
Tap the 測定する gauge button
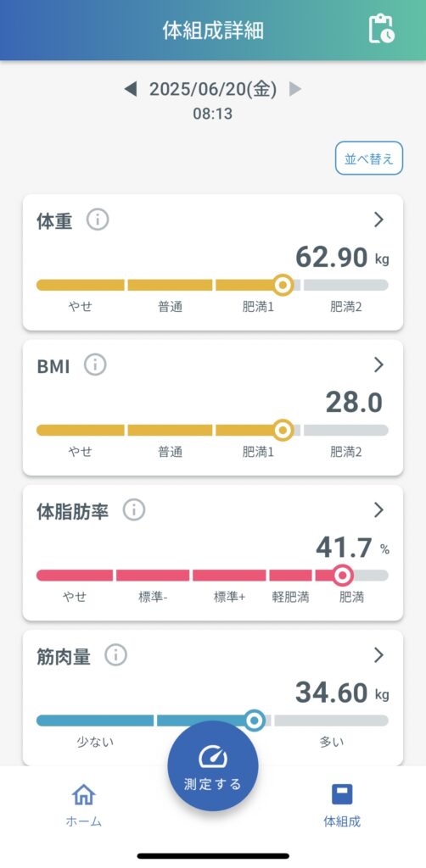coord(213,766)
